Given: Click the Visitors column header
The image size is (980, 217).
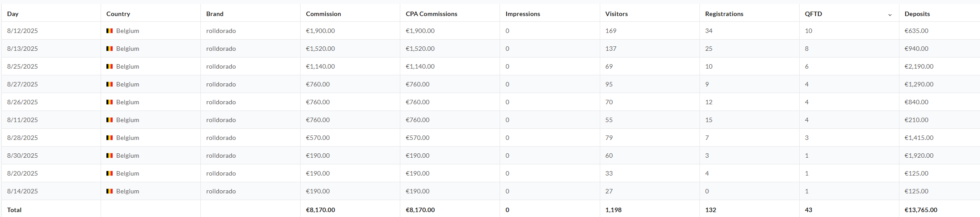Looking at the screenshot, I should pos(617,14).
